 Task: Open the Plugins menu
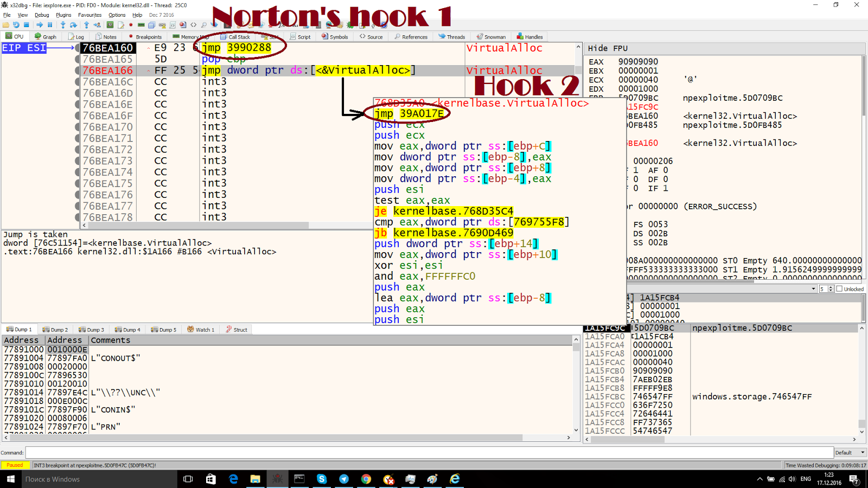click(63, 15)
